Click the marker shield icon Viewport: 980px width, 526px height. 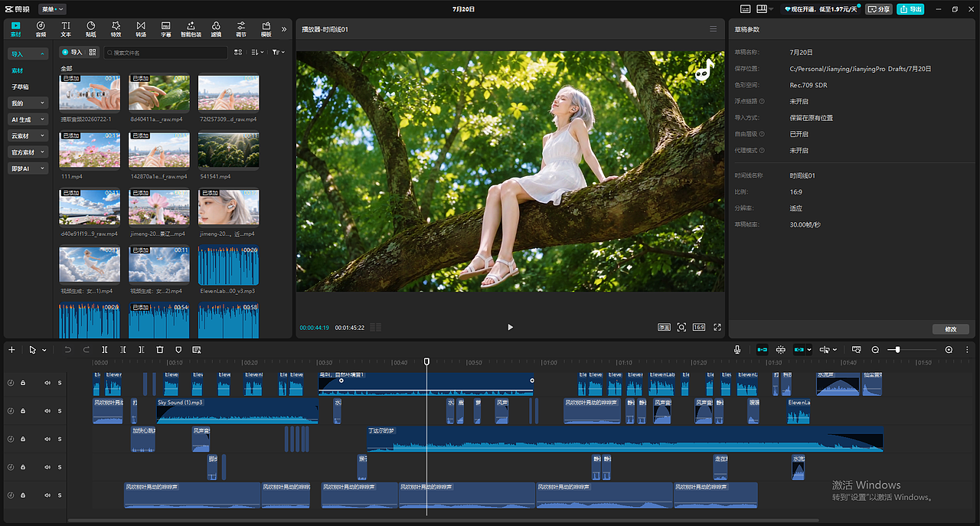pos(178,350)
